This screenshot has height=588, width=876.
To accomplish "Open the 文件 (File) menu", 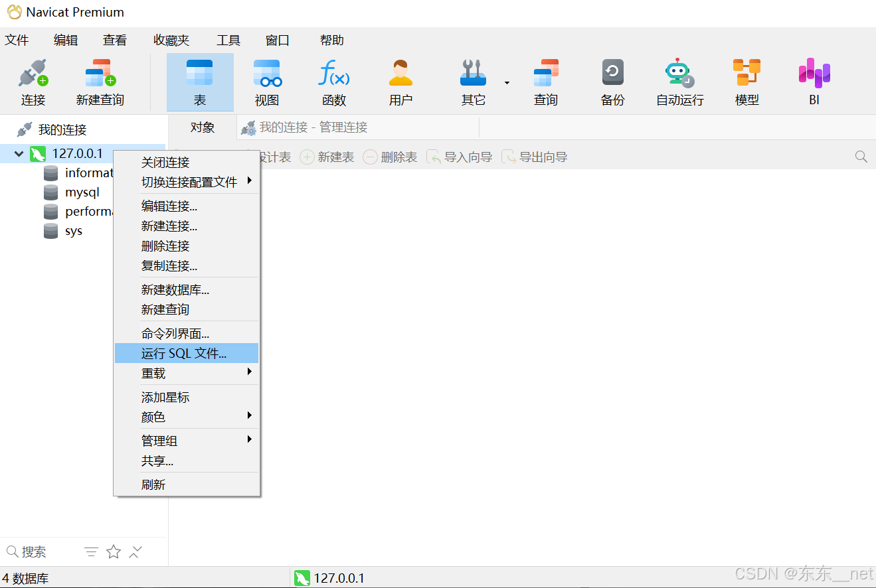I will [x=17, y=40].
